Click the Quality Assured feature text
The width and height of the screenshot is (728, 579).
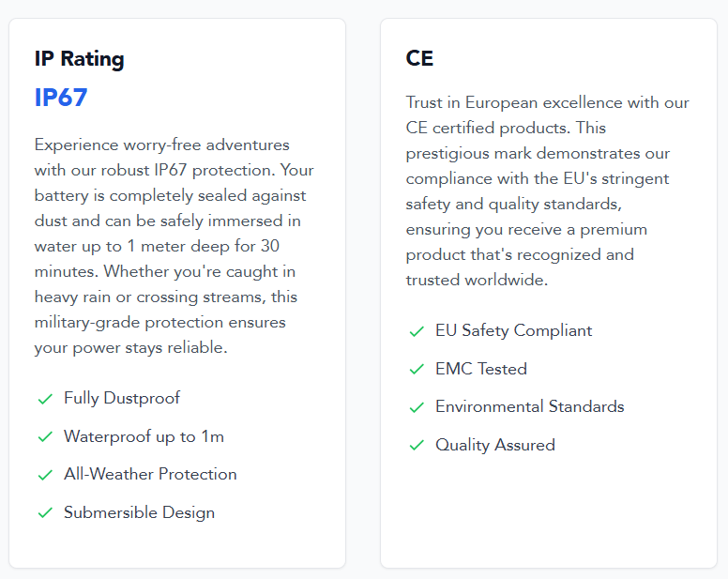[x=495, y=445]
